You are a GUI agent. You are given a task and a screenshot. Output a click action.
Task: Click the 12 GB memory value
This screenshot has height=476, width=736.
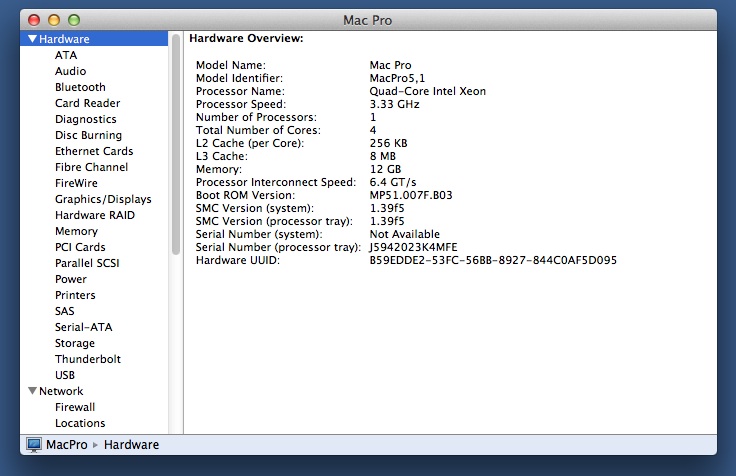385,169
